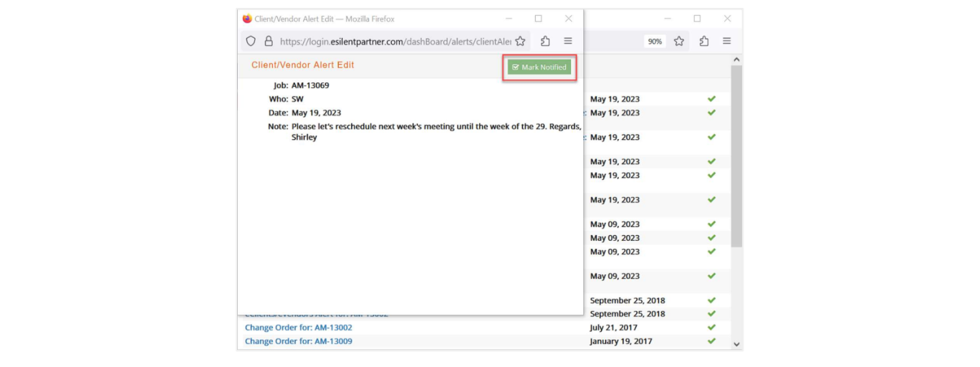Click the scrollbar up arrow in back window

point(736,59)
